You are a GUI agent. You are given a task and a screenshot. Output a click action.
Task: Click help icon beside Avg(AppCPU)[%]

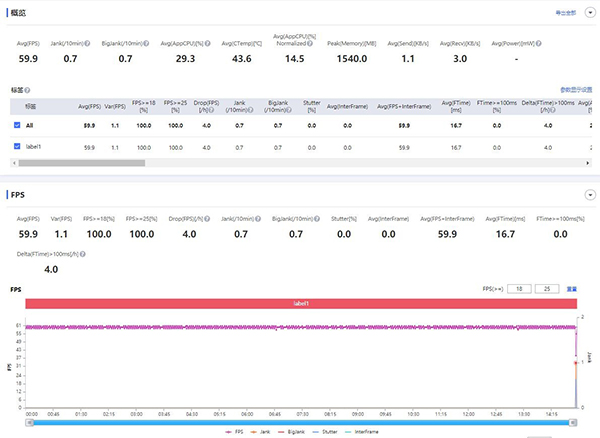(x=207, y=45)
